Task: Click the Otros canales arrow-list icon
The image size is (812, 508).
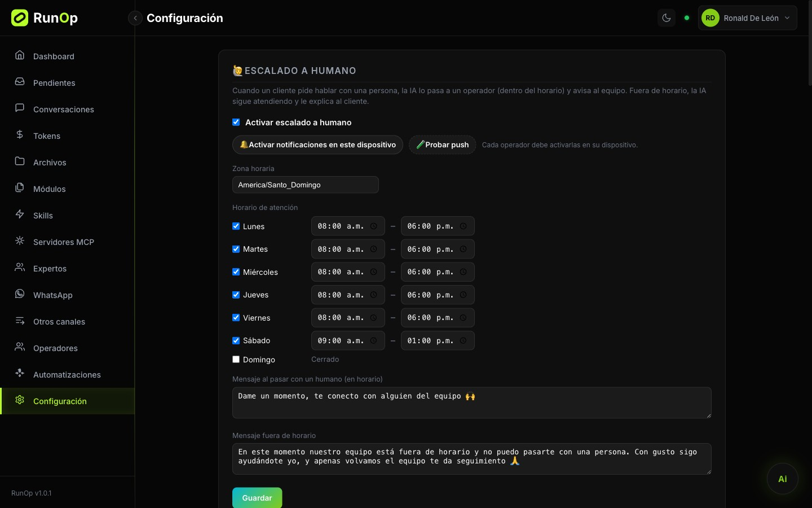Action: (20, 321)
